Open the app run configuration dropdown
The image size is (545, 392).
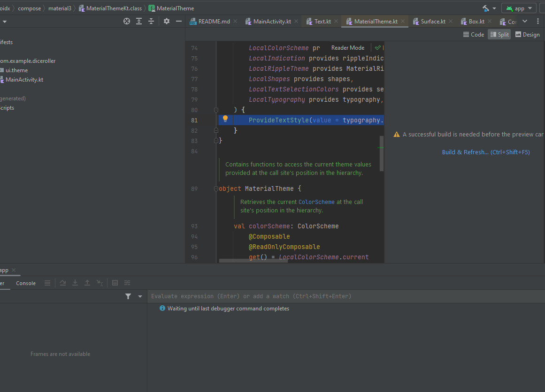tap(518, 8)
